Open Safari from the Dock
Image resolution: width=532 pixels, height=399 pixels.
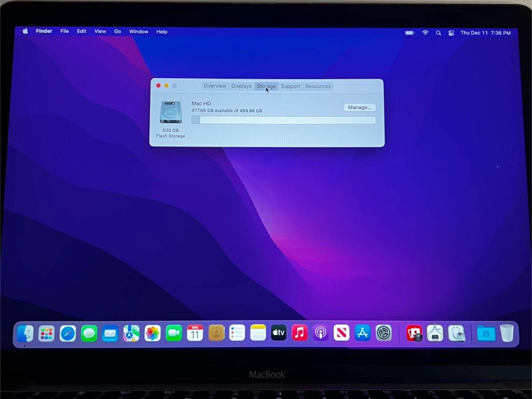68,334
